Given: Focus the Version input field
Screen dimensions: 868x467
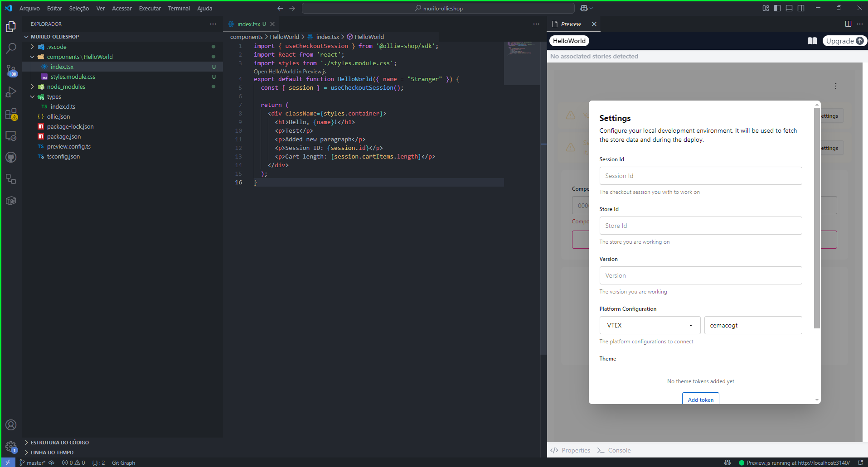Looking at the screenshot, I should [701, 275].
